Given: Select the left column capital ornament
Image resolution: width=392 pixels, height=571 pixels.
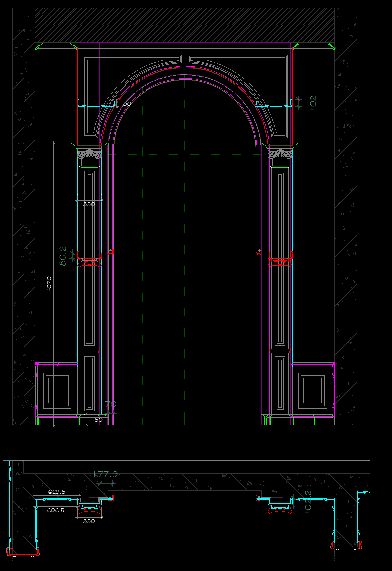Looking at the screenshot, I should point(89,154).
